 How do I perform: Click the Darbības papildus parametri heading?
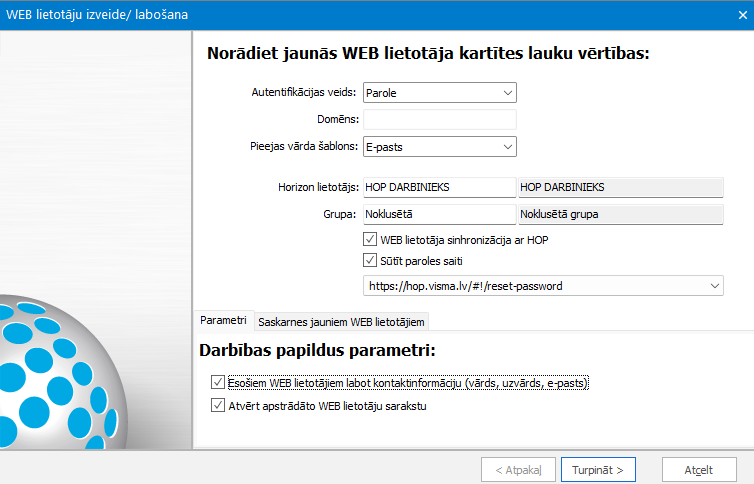pyautogui.click(x=317, y=350)
